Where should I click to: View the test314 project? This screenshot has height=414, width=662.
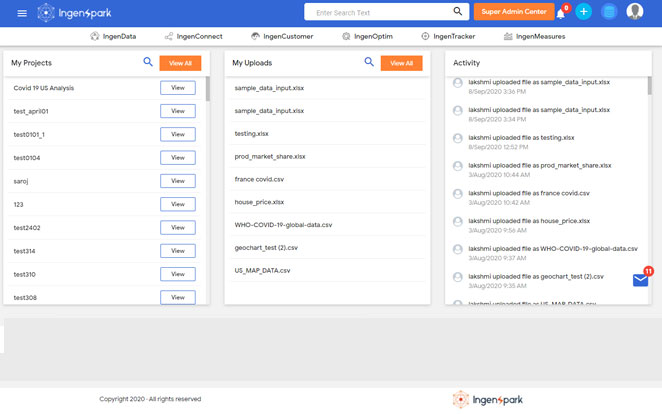point(178,251)
